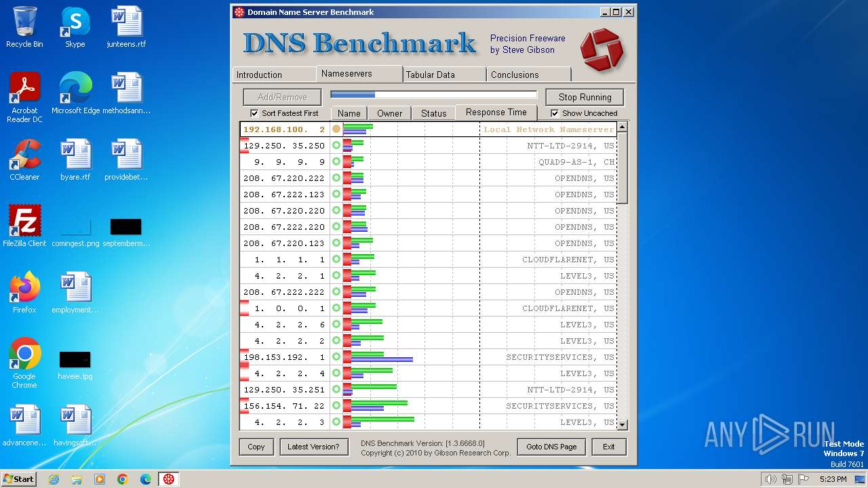Open haveie.jpg image file
Image resolution: width=868 pixels, height=488 pixels.
(x=75, y=363)
